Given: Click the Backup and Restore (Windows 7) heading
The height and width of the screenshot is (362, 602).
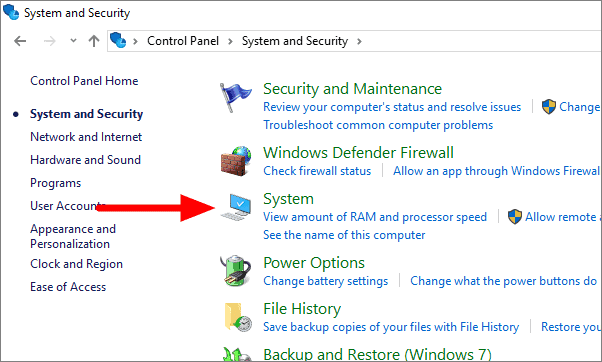Looking at the screenshot, I should 377,354.
